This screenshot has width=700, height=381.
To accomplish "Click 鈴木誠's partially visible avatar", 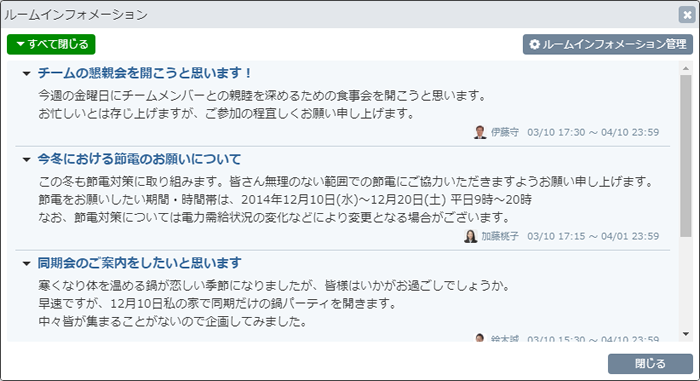I will pos(480,337).
